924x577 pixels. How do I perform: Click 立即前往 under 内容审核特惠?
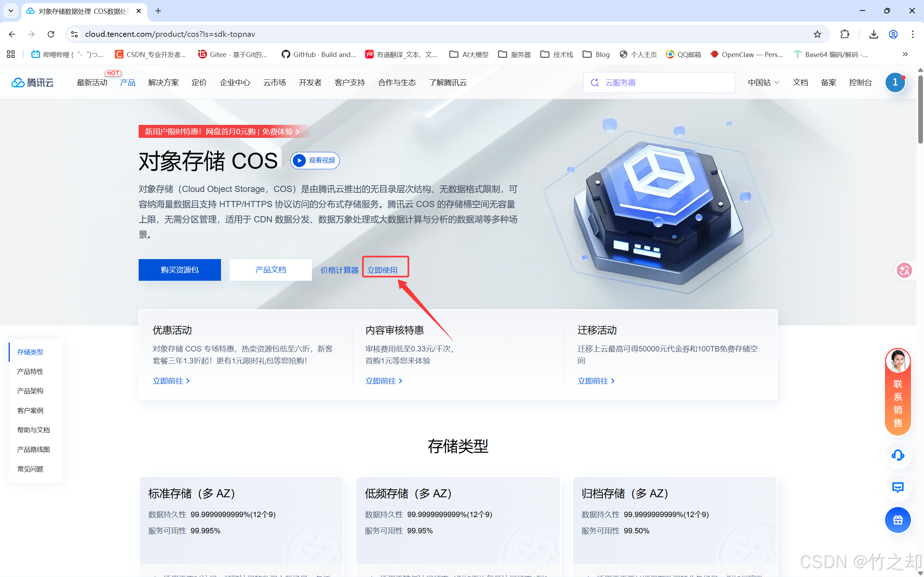click(x=384, y=381)
